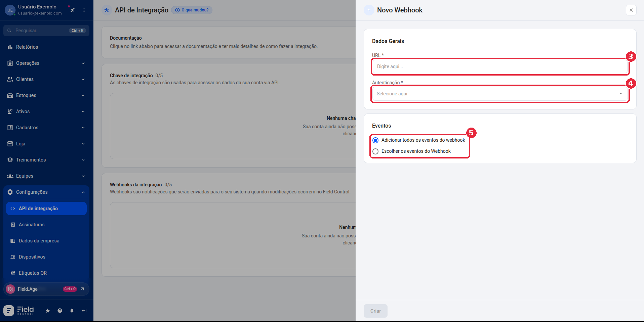Open Dispositivos menu item
The image size is (644, 322).
point(46,257)
